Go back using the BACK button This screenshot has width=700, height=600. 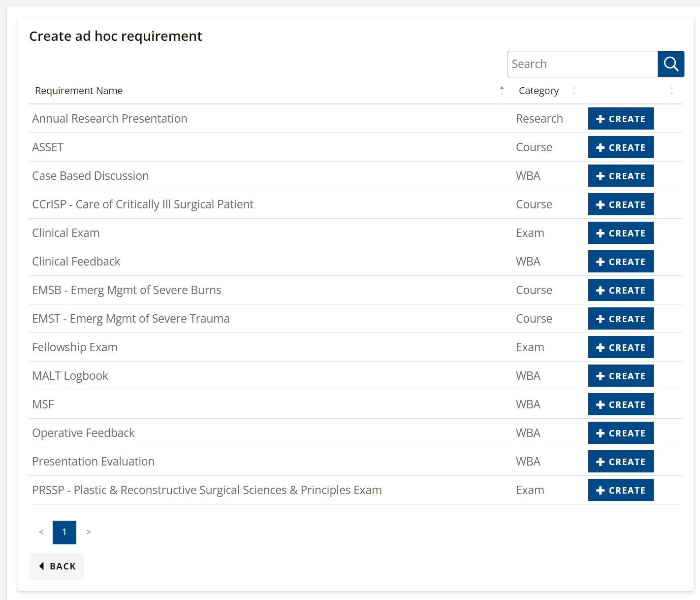(x=57, y=567)
